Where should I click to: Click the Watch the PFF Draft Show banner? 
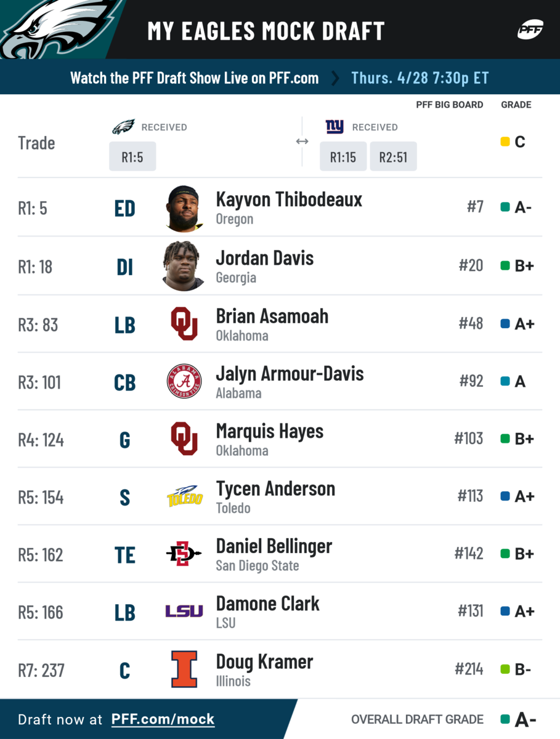click(280, 78)
